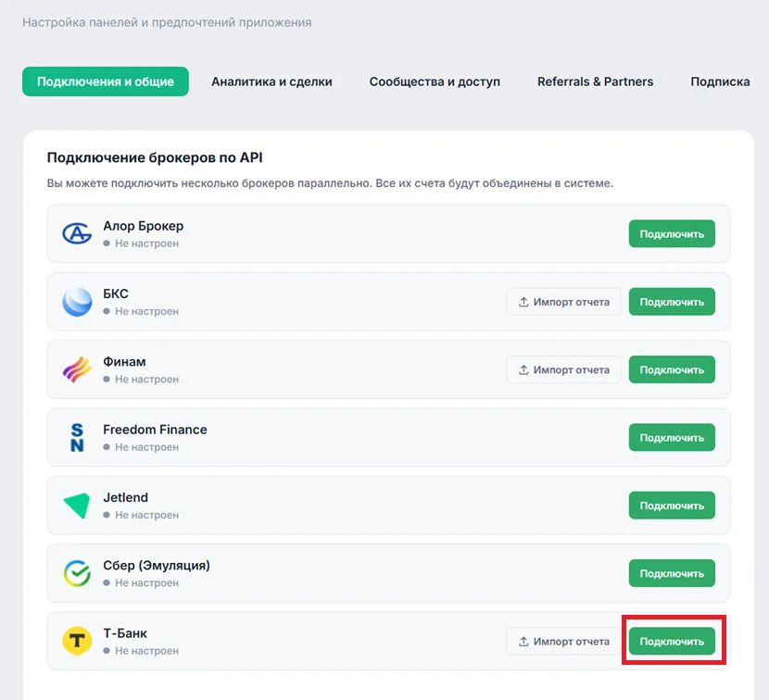
Task: Click the yellow Т-Банк logo icon
Action: pyautogui.click(x=77, y=641)
